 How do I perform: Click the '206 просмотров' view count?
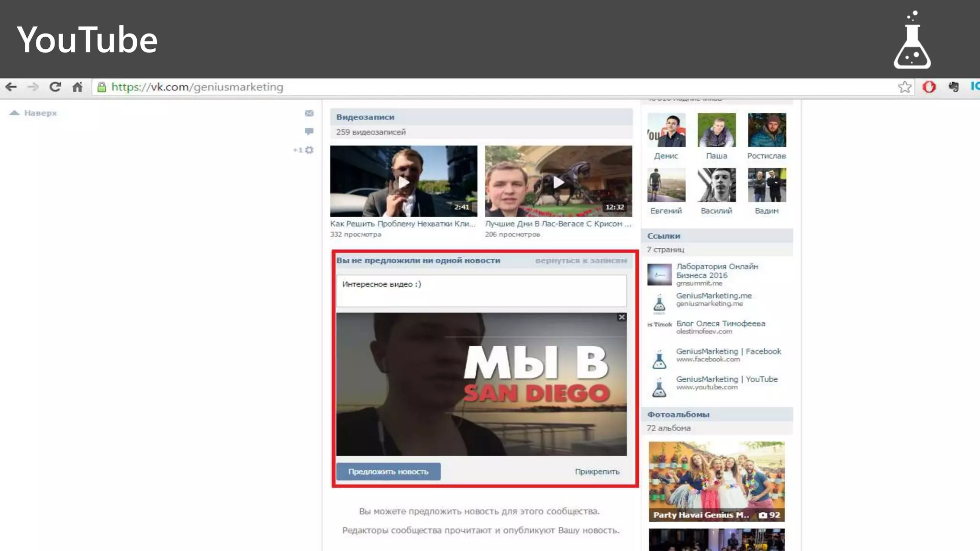point(512,234)
